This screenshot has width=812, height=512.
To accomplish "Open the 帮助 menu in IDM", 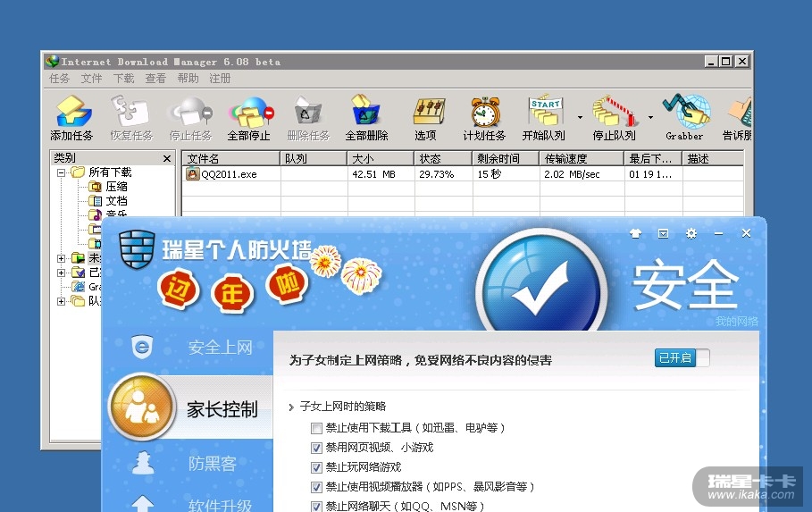I will pos(188,79).
